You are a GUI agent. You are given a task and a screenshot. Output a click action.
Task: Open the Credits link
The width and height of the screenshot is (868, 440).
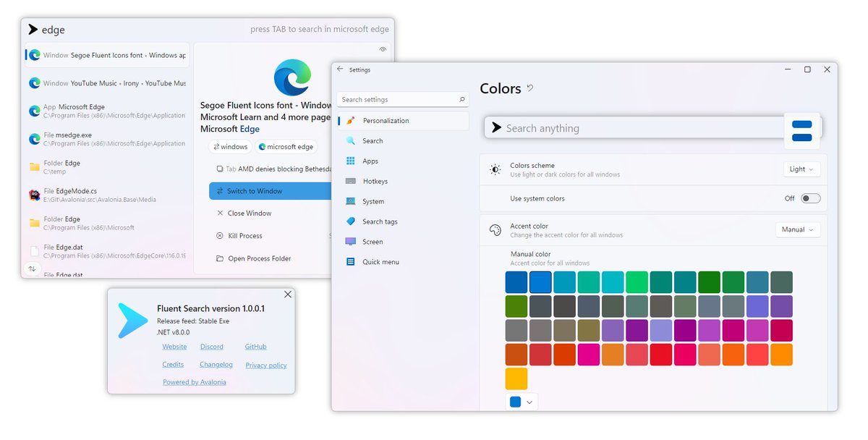coord(173,365)
